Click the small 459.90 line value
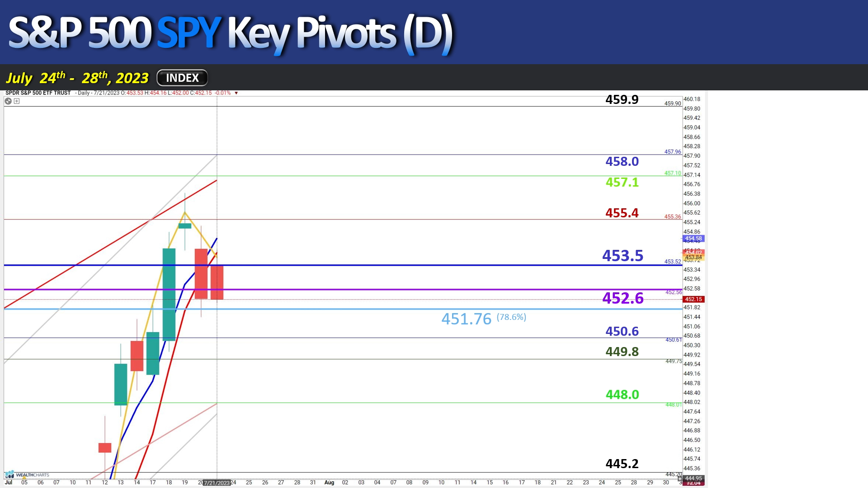Screen dimensions: 868x488 (673, 103)
